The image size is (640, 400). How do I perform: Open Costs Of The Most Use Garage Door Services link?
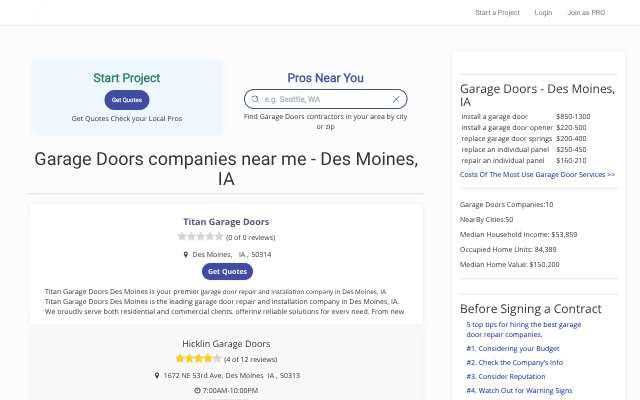537,174
